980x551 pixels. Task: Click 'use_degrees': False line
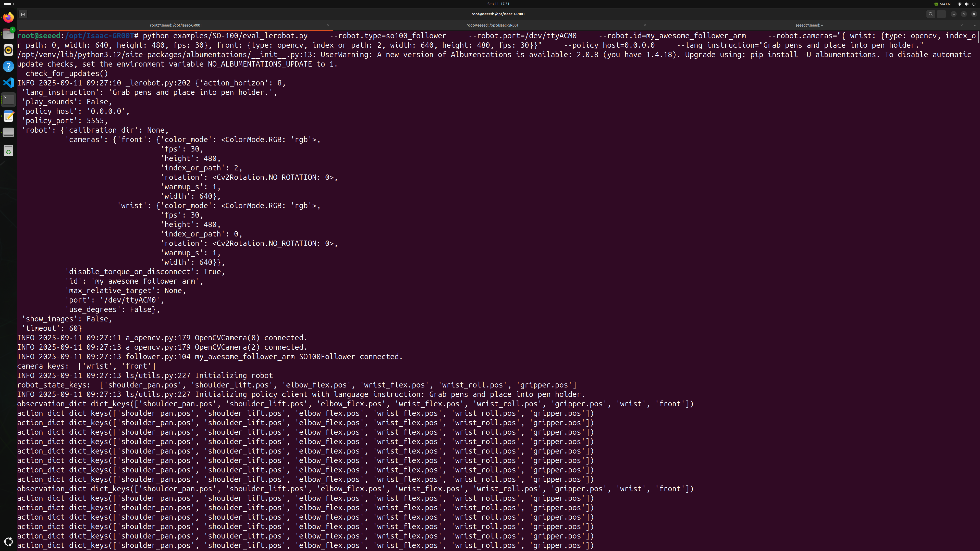pos(113,309)
